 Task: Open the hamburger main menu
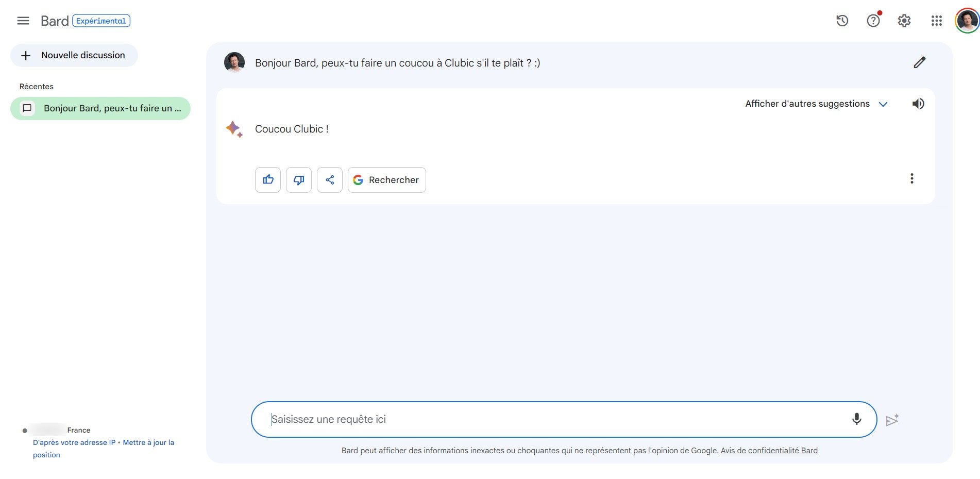[x=23, y=21]
